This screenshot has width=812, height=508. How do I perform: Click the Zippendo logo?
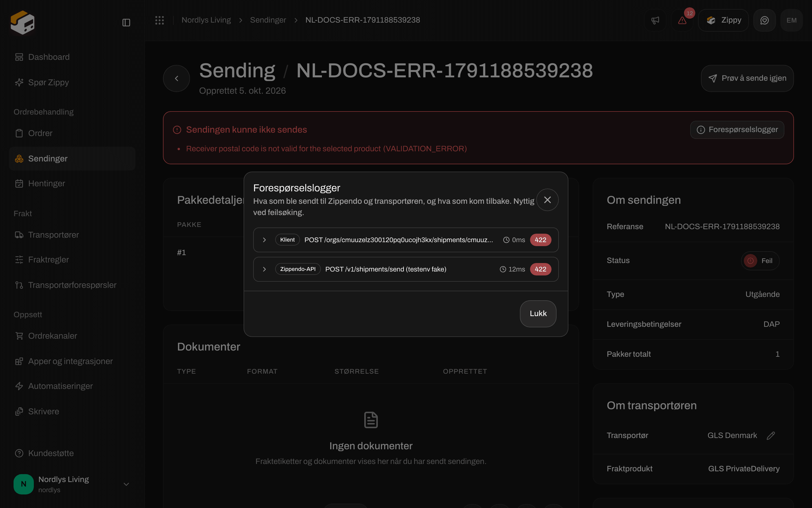point(23,23)
